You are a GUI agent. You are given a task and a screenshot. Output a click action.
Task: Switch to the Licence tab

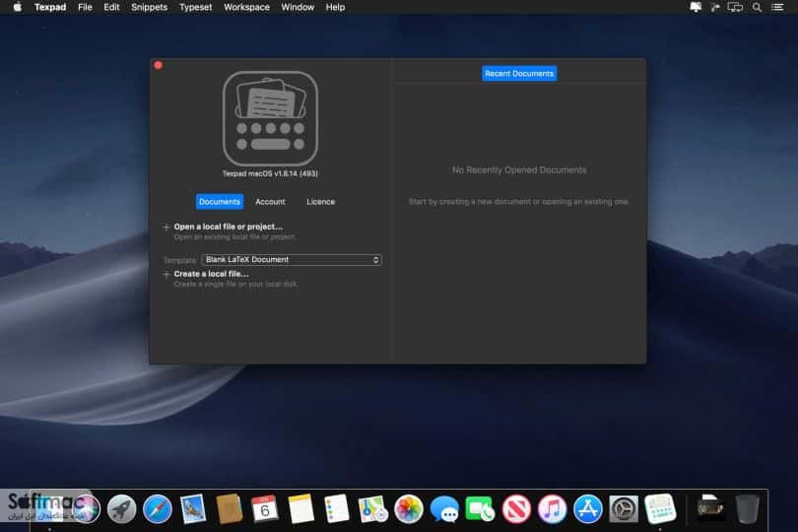(320, 202)
